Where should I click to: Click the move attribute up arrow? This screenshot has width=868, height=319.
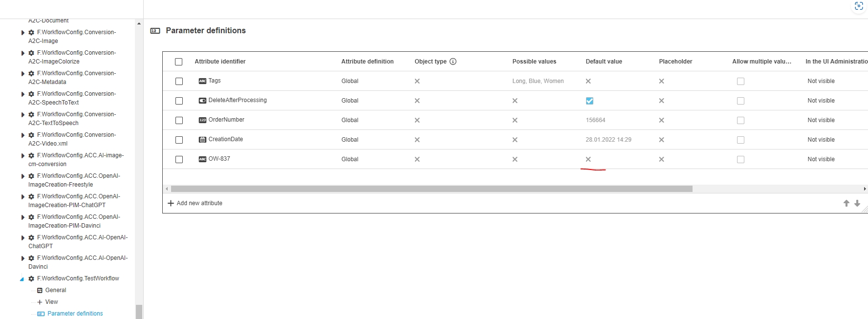[x=846, y=203]
